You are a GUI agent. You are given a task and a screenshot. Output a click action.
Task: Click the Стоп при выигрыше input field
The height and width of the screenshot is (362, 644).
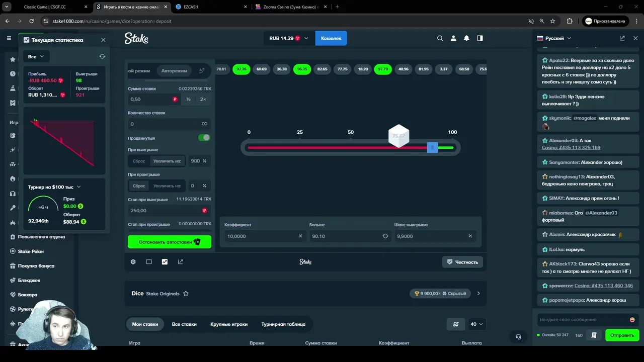170,211
